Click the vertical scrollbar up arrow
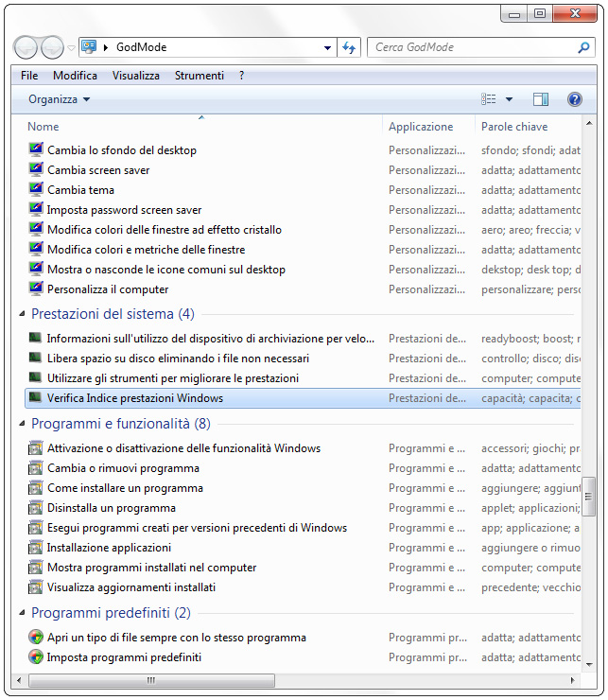Image resolution: width=608 pixels, height=700 pixels. coord(589,123)
